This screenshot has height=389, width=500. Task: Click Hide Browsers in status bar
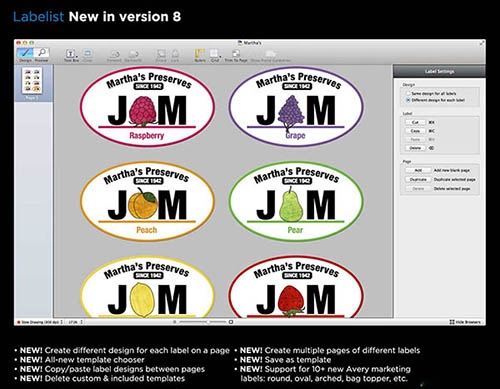pyautogui.click(x=465, y=322)
